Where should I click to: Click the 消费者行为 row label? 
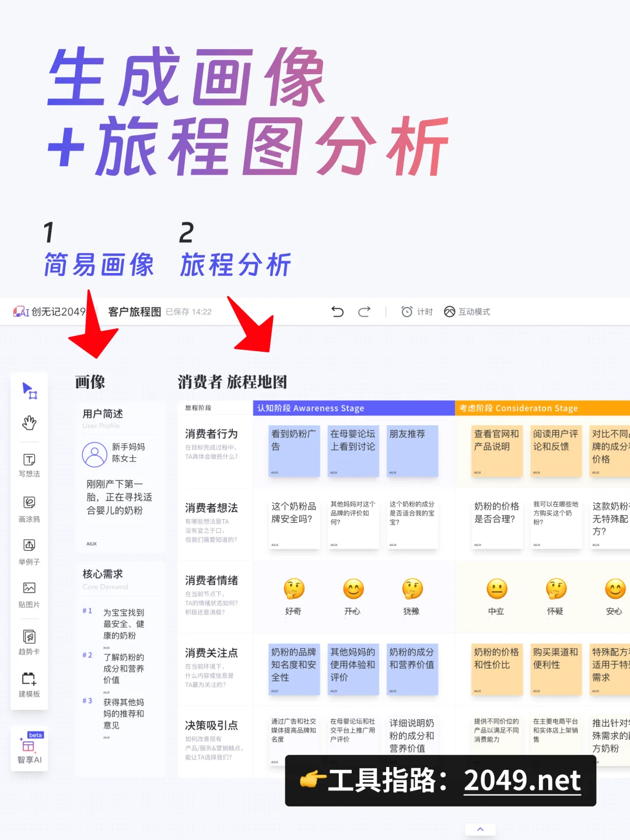[x=211, y=434]
